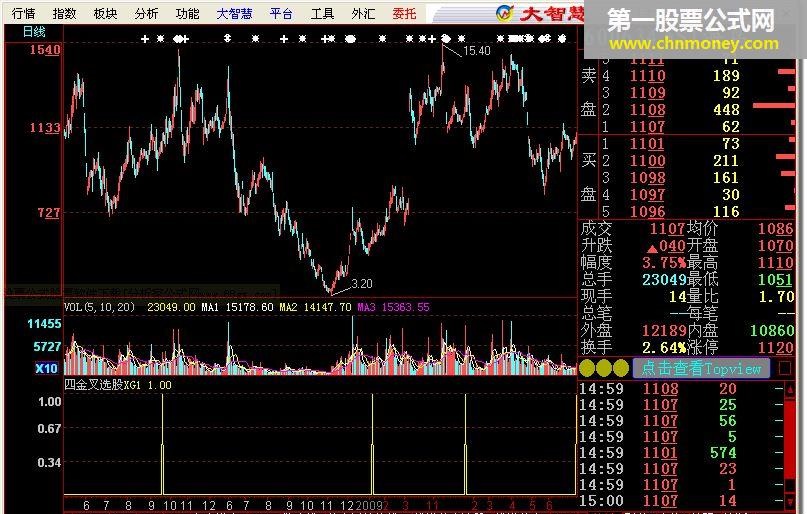Click the MA2 14147.70 value
Image resolution: width=807 pixels, height=514 pixels.
pyautogui.click(x=315, y=307)
